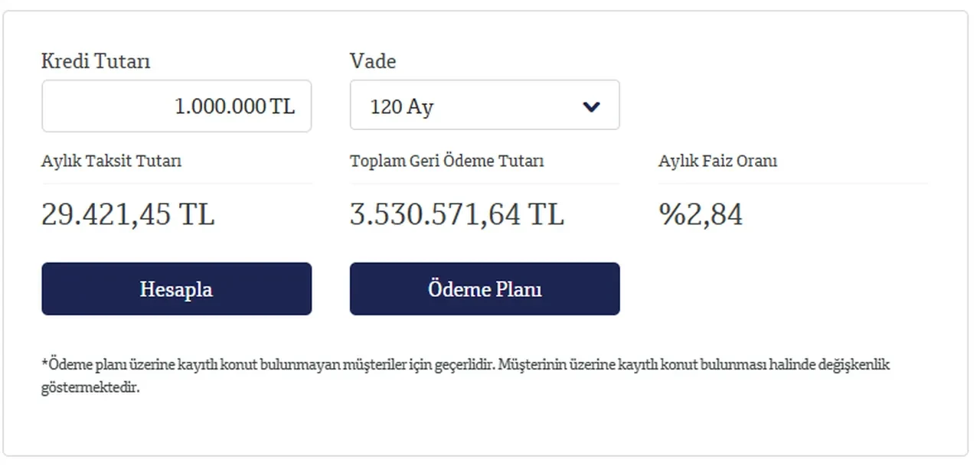Viewport: 980px width, 473px height.
Task: Open the Ödeme Planı payment plan
Action: coord(484,289)
